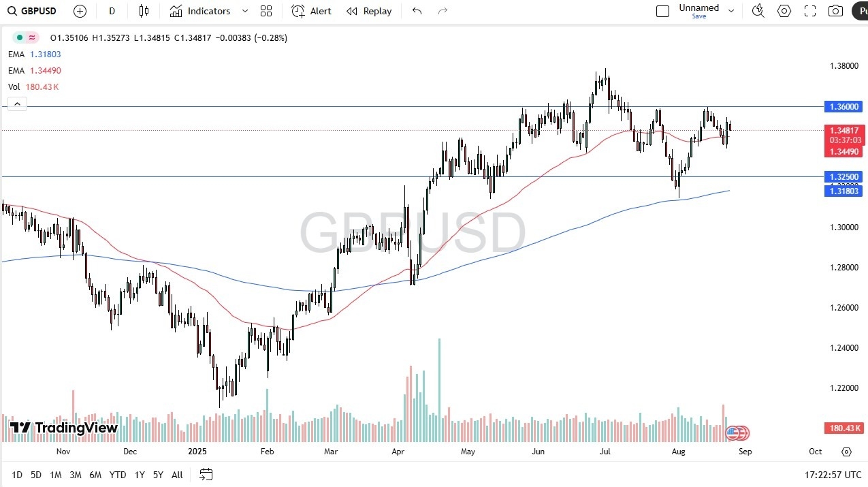Click the TradingView logo link
The image size is (868, 487).
pos(63,428)
